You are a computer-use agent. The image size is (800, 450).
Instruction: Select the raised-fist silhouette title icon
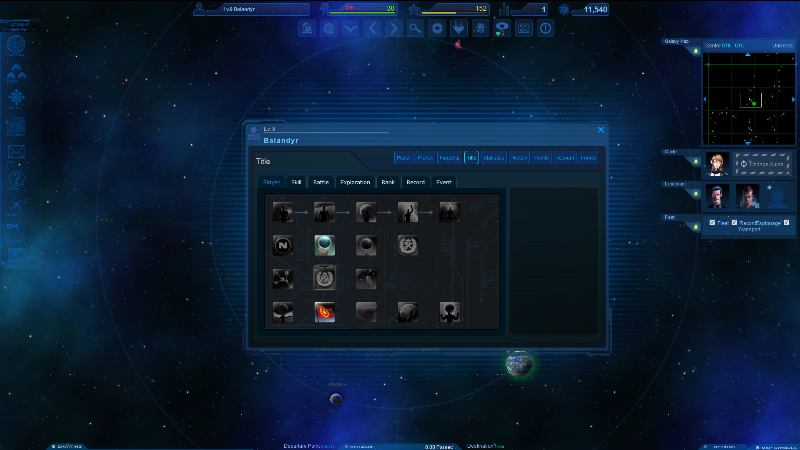click(x=408, y=212)
